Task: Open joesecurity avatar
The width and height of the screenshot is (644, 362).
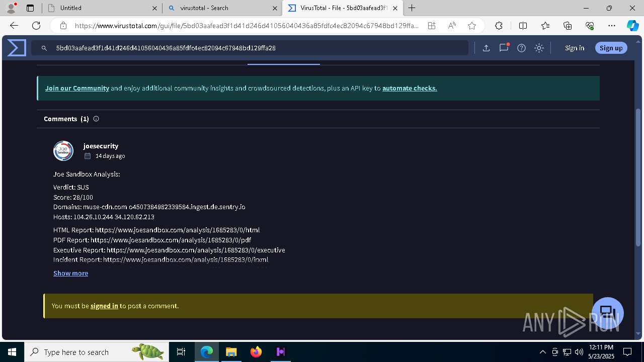Action: 63,151
